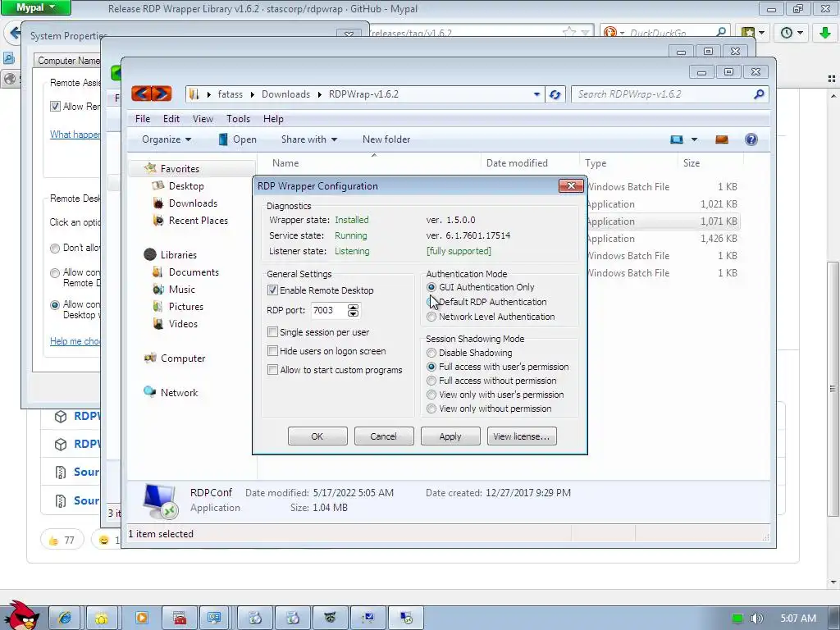Image resolution: width=840 pixels, height=630 pixels.
Task: Open the File menu in Explorer
Action: click(x=143, y=118)
